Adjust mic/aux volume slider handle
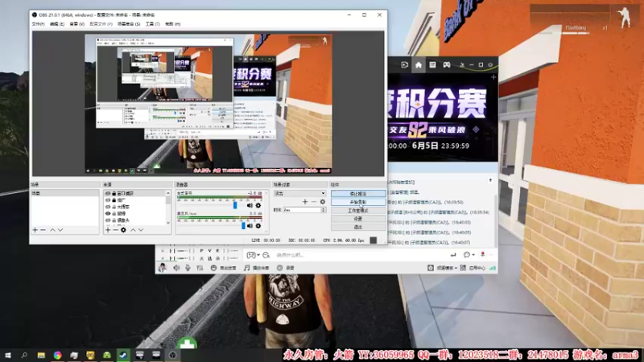The height and width of the screenshot is (362, 644). pyautogui.click(x=243, y=225)
